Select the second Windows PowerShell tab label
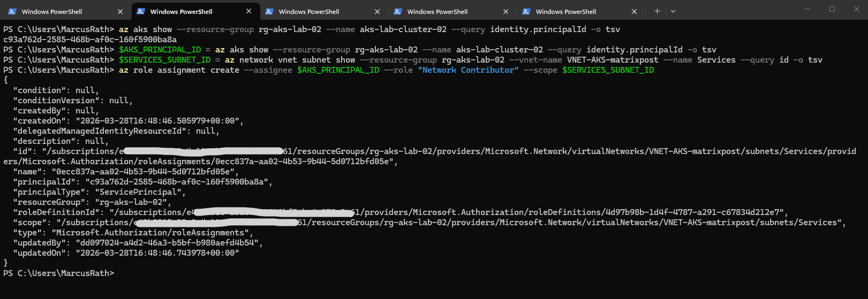Image resolution: width=868 pixels, height=299 pixels. (181, 11)
